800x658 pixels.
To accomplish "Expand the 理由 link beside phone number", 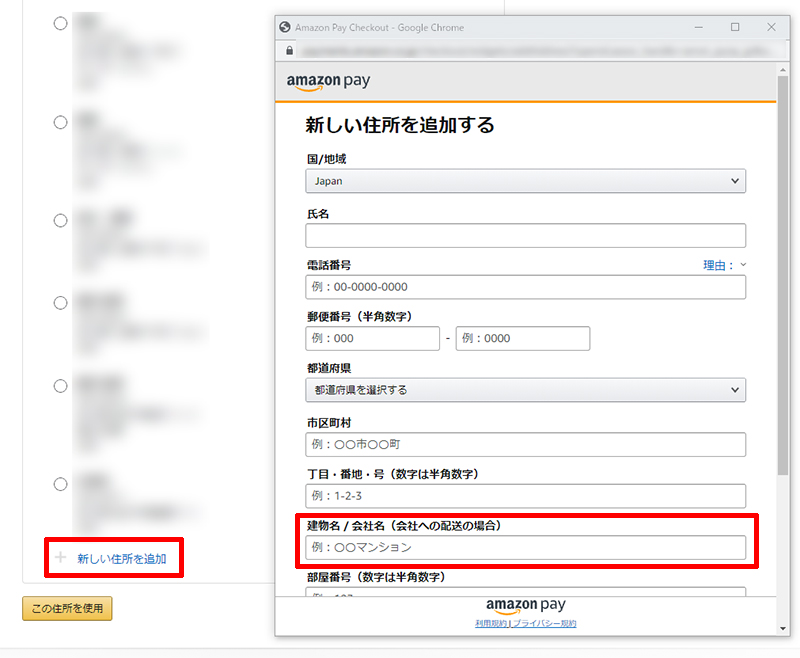I will click(724, 265).
